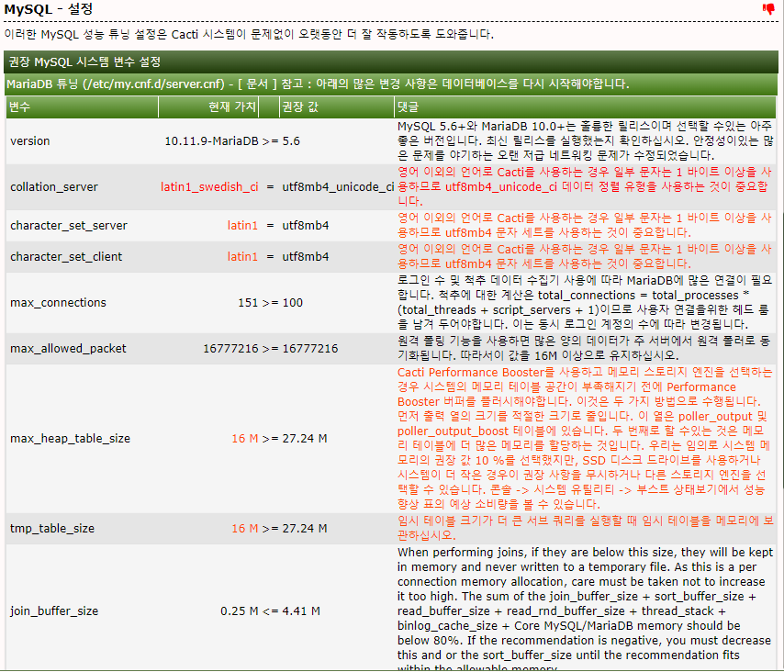Click 27.24 M in the max_heap_table_size row
Image resolution: width=784 pixels, height=672 pixels.
pos(305,439)
